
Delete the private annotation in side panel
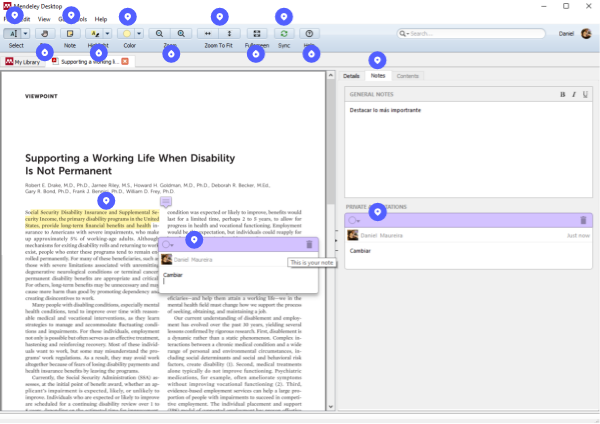[x=583, y=219]
